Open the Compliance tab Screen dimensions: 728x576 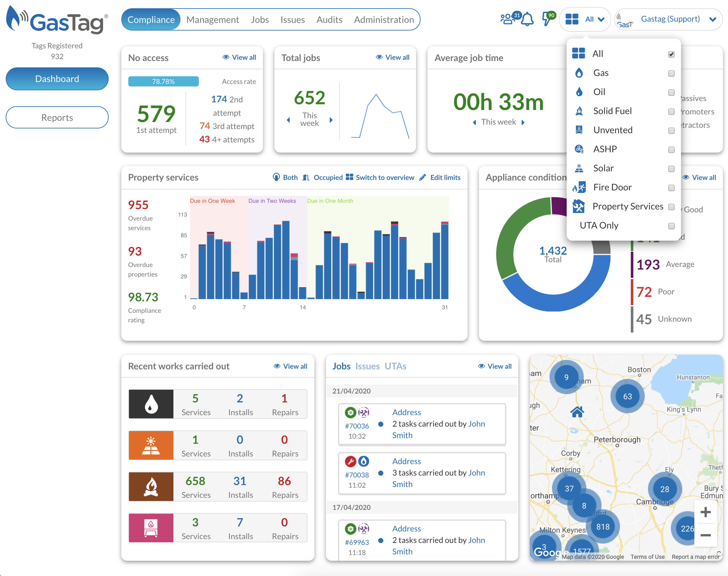coord(151,20)
